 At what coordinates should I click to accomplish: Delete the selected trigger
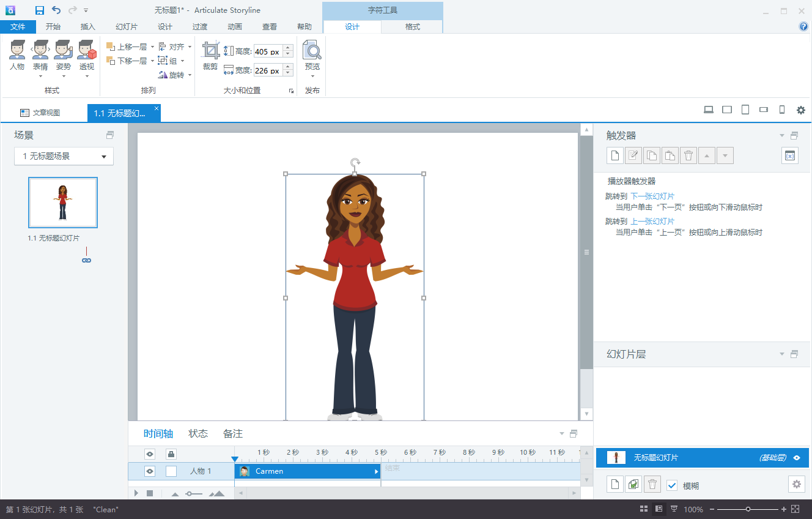click(x=688, y=155)
